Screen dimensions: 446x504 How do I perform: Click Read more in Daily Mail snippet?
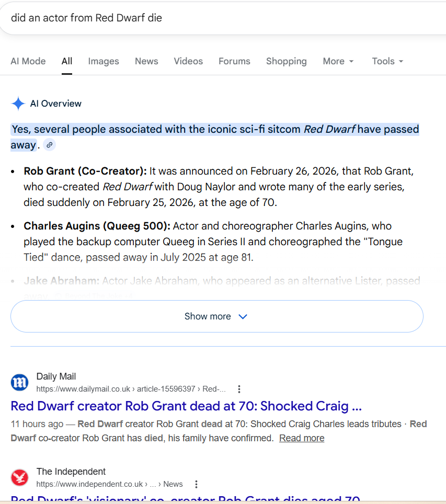(x=302, y=438)
